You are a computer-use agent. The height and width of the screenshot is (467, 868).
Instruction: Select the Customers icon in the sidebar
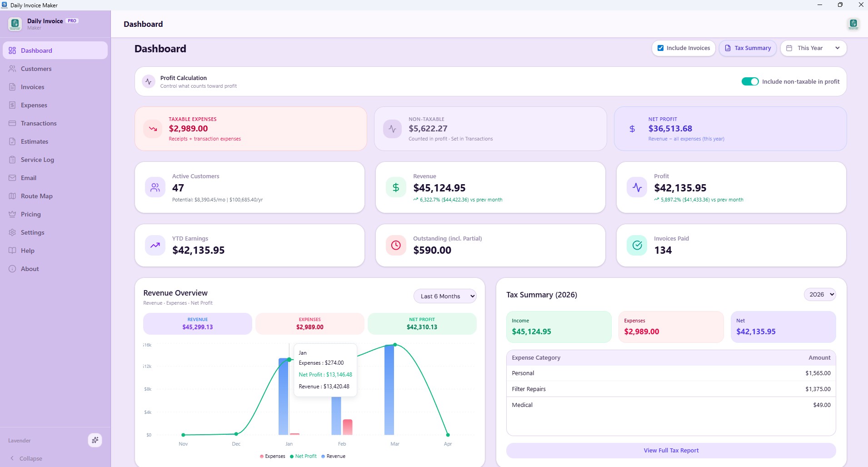pos(12,69)
